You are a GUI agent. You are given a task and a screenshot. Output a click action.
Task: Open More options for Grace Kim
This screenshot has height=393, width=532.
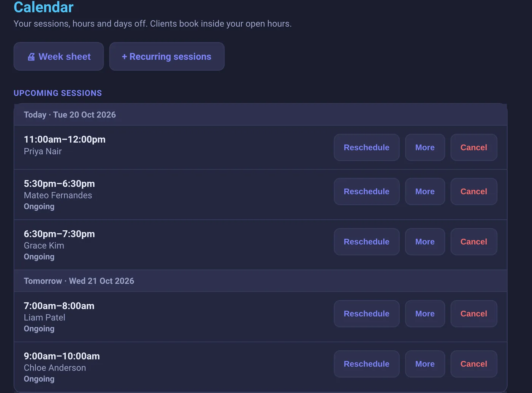[x=425, y=242]
